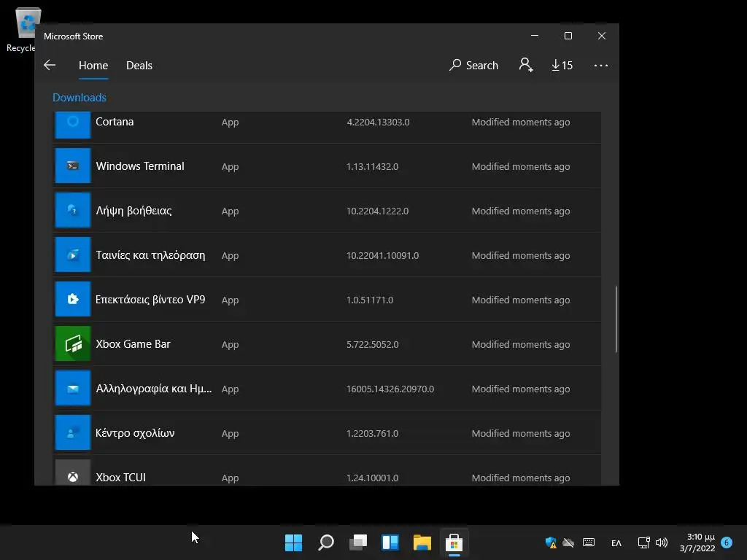Click the Xbox Game Bar green icon
747x560 pixels.
73,344
